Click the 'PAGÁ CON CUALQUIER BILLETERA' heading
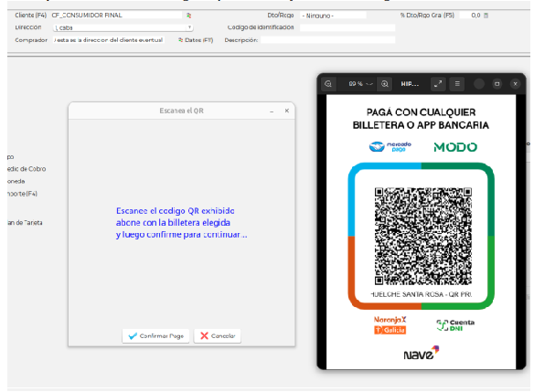The image size is (534, 392). click(421, 119)
